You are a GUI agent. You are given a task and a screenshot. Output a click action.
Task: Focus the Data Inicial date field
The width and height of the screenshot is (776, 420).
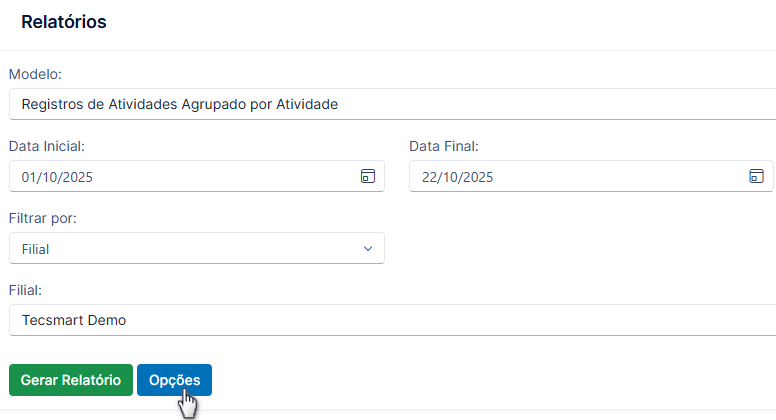pyautogui.click(x=196, y=176)
